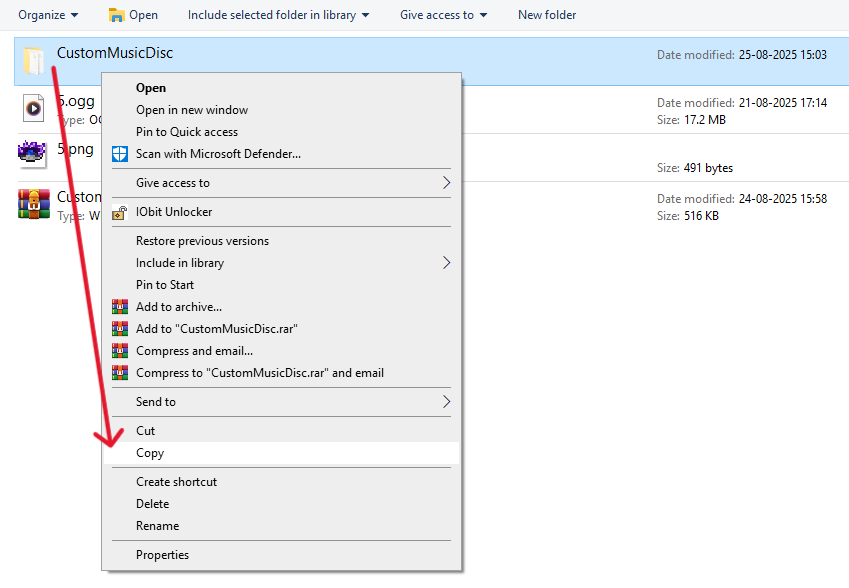Click the 5.ogg audio file icon

tap(33, 107)
